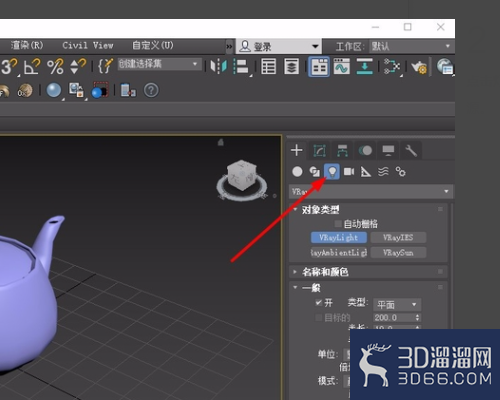Select the Shapes category icon
The height and width of the screenshot is (400, 500).
click(314, 172)
